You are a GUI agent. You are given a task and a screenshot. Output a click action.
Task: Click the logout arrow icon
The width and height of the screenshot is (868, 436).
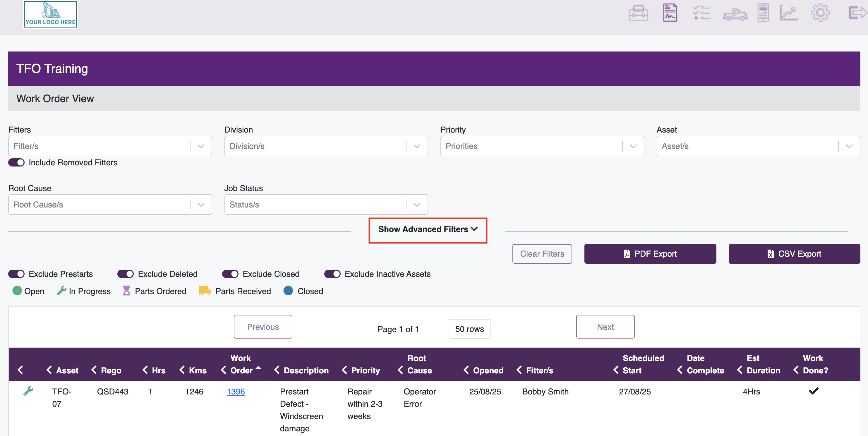tap(857, 13)
